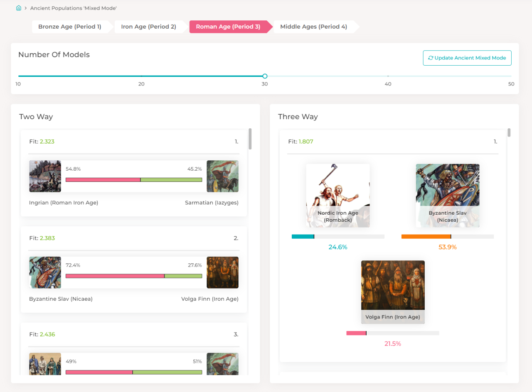532x392 pixels.
Task: Select the Byzantine Slav (Nicaea) card in Three Way
Action: coord(448,196)
